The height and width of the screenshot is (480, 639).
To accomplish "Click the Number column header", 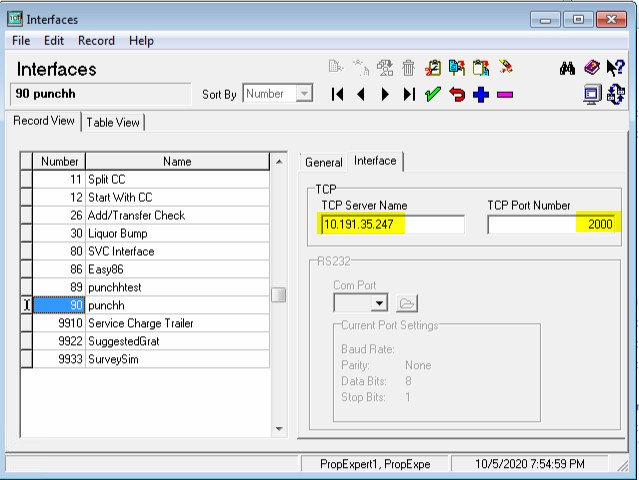I will (x=59, y=161).
